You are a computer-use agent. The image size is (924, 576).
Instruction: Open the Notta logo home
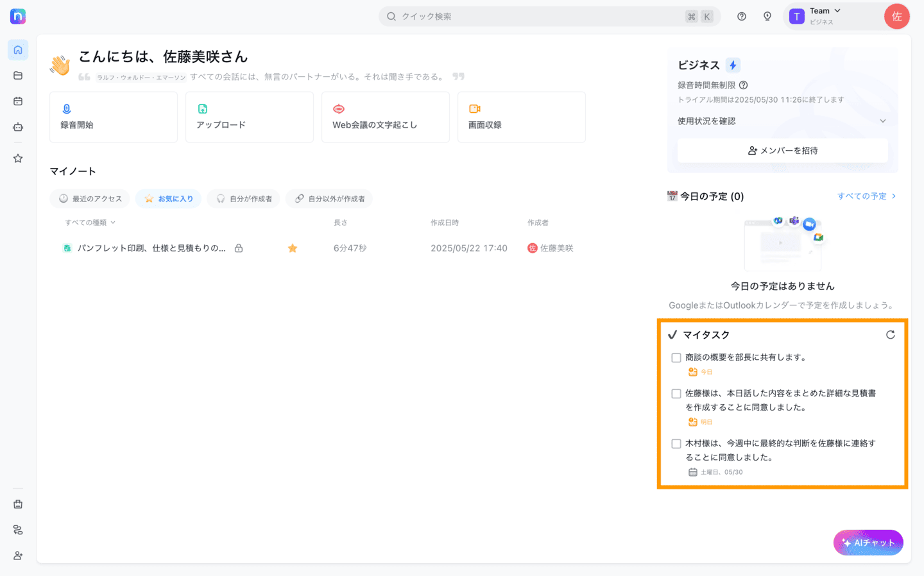[18, 17]
